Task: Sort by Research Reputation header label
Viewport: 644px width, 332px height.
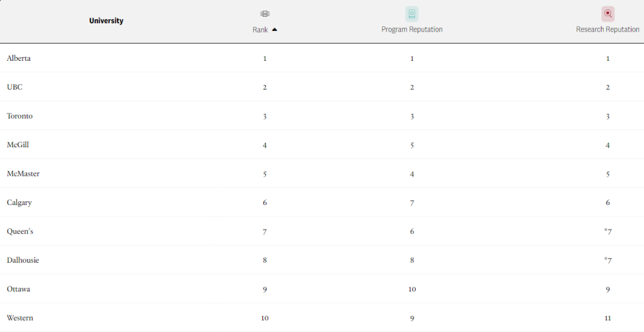Action: coord(608,30)
